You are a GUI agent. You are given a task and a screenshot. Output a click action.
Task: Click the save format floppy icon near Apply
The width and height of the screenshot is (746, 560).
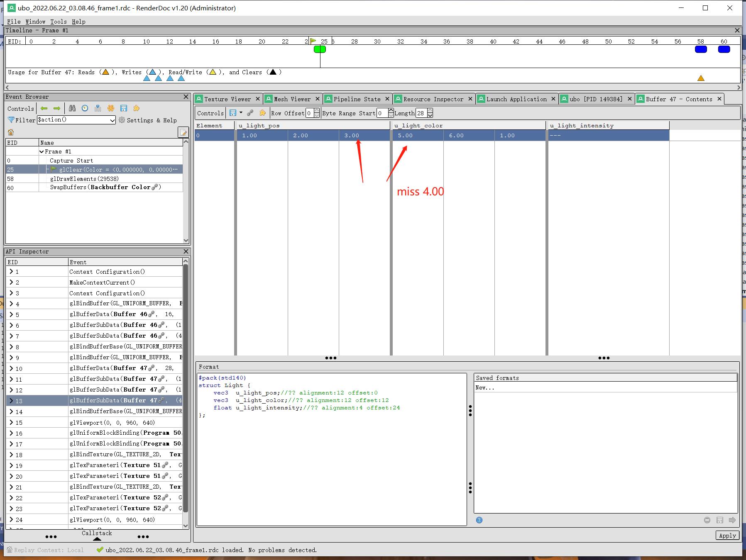720,520
